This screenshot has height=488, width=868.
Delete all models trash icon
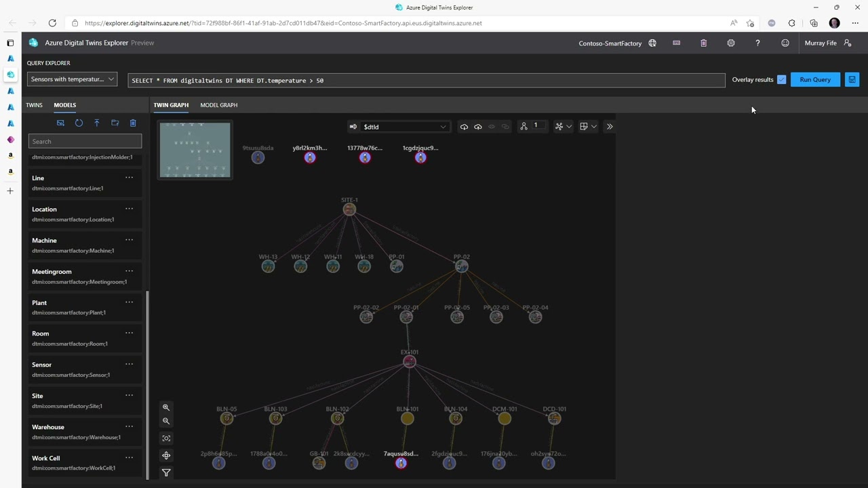[x=133, y=123]
